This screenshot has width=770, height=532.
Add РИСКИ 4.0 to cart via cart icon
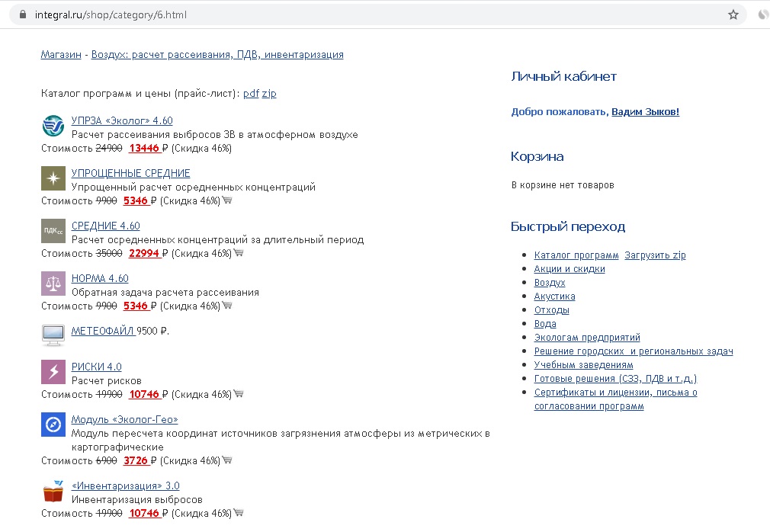[239, 394]
